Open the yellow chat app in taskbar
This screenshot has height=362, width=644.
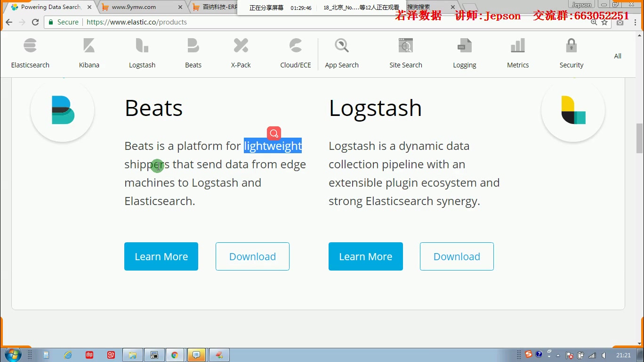point(196,355)
